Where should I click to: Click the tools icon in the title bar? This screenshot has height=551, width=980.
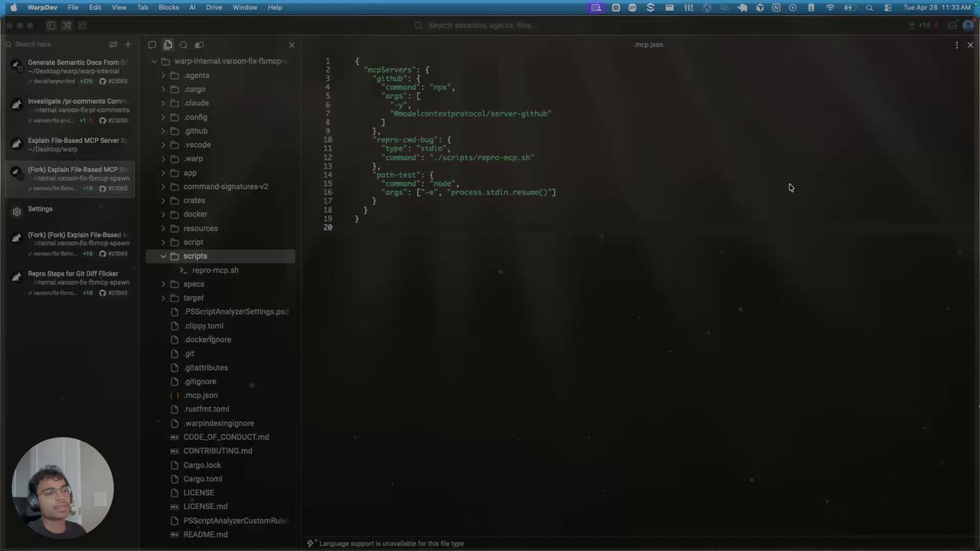(67, 25)
